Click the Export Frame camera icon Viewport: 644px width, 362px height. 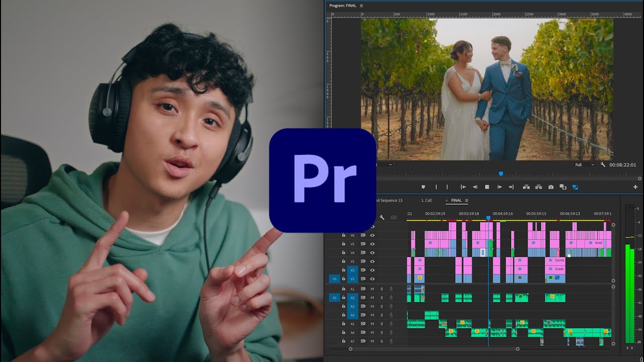click(x=551, y=187)
